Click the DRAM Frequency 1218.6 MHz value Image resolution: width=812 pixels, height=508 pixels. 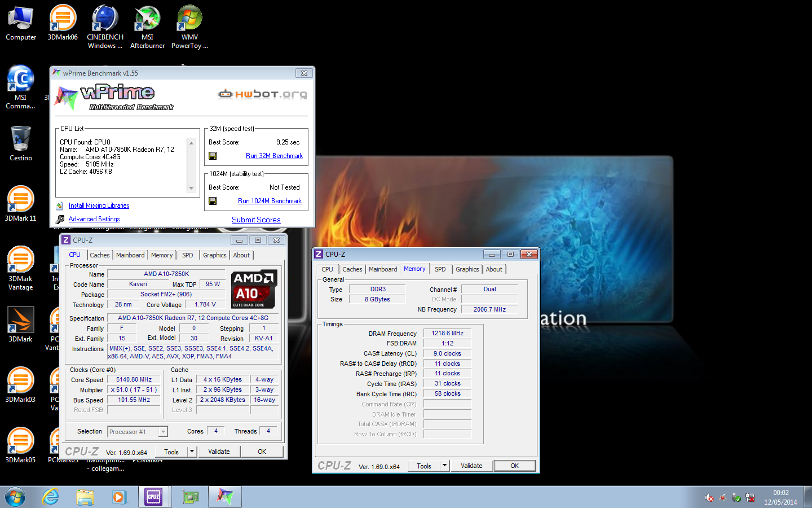447,334
